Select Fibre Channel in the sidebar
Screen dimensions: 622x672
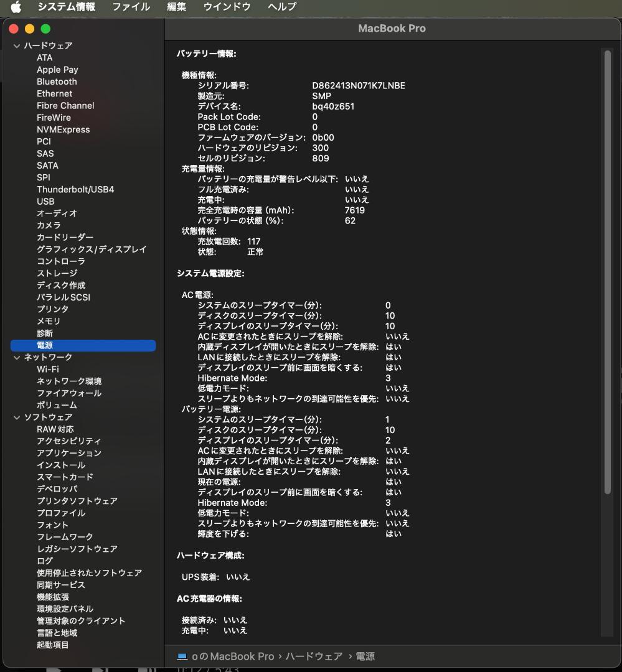pyautogui.click(x=65, y=105)
